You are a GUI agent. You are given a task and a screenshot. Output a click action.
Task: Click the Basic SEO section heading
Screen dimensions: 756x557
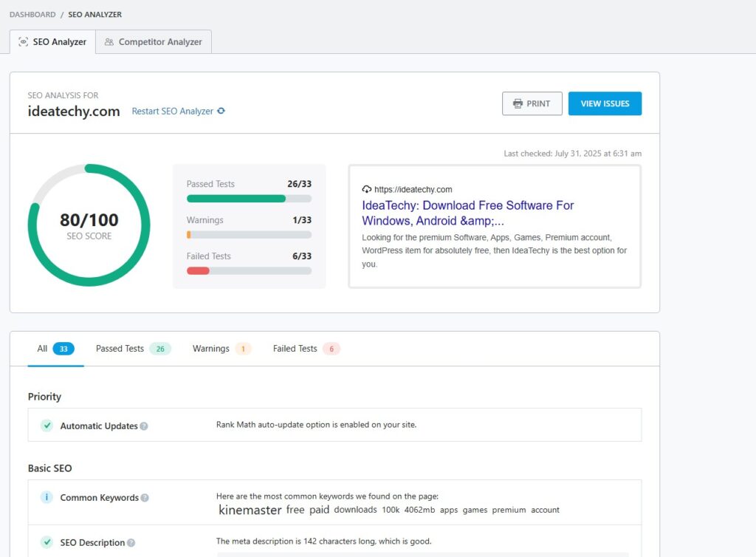[x=49, y=468]
